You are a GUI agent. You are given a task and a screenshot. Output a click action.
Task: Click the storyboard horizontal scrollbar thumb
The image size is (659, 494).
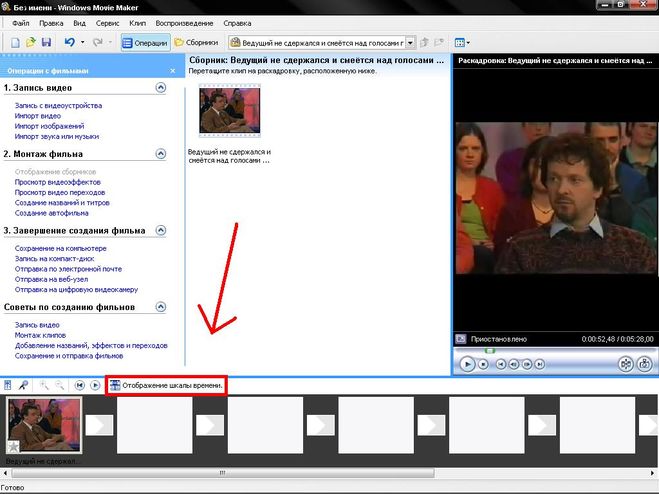223,473
